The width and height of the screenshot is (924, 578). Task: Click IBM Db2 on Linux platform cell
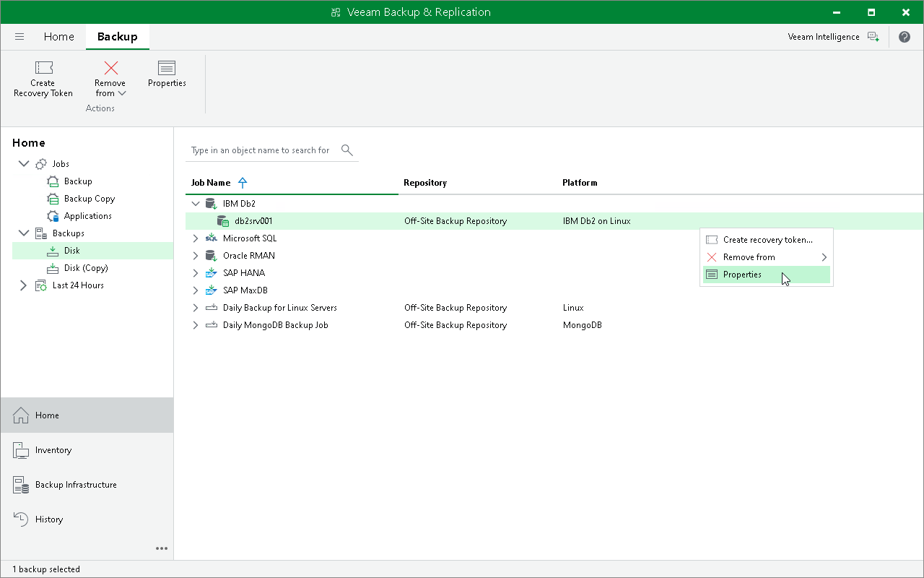tap(596, 221)
